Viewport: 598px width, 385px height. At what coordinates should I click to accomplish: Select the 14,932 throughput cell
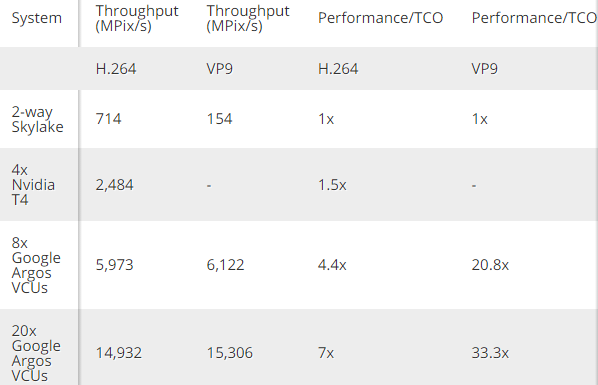(119, 353)
